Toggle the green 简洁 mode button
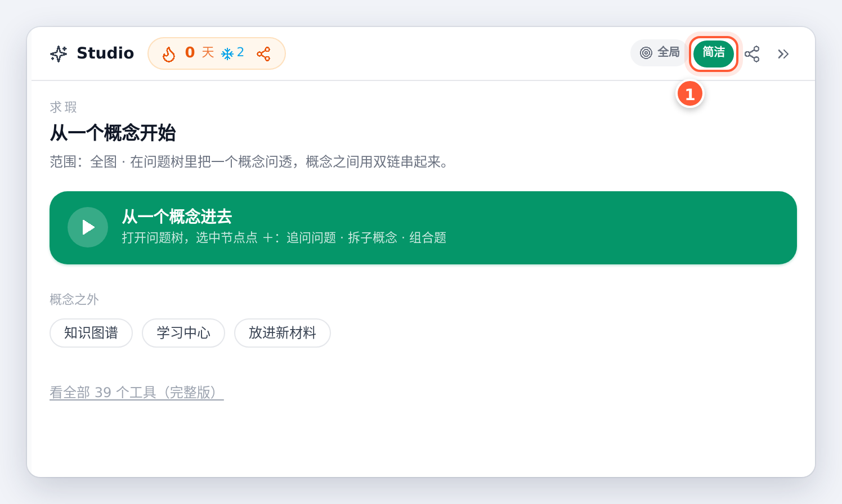Screen dimensions: 842x504 714,53
